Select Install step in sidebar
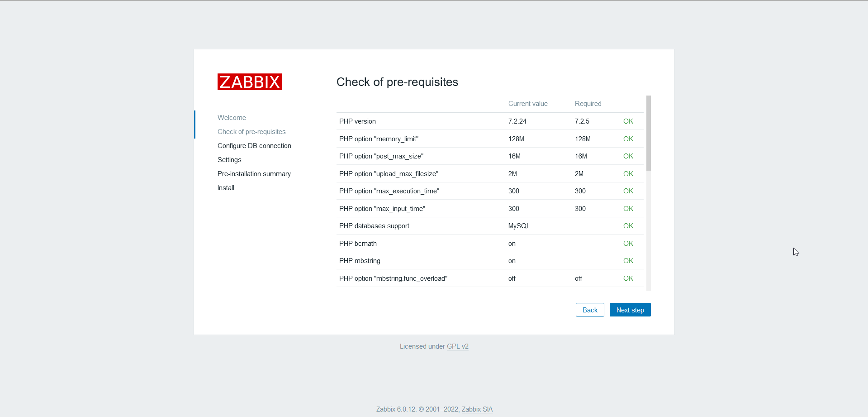868x417 pixels. 226,188
